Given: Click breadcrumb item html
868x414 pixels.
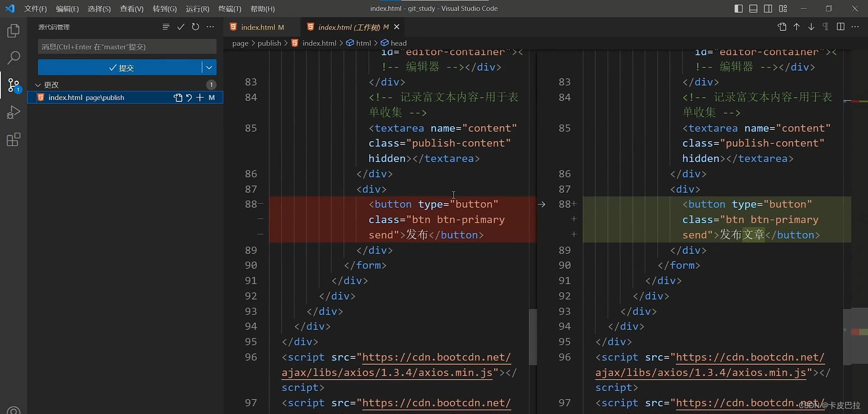Looking at the screenshot, I should pyautogui.click(x=363, y=43).
